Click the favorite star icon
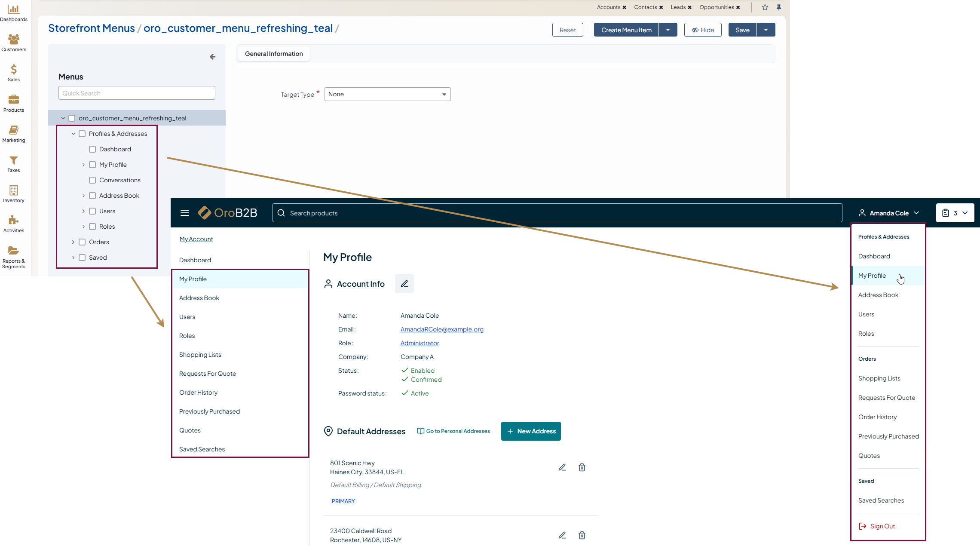This screenshot has height=546, width=980. pyautogui.click(x=765, y=7)
